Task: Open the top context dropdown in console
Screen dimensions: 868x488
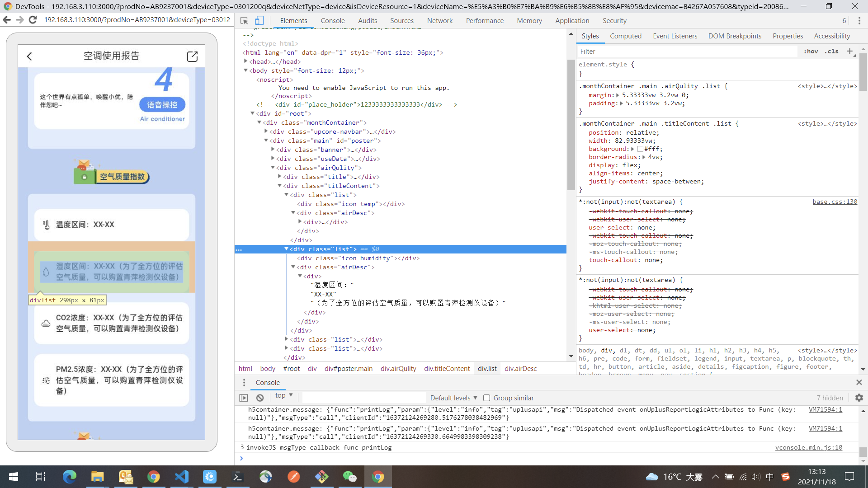Action: [284, 396]
